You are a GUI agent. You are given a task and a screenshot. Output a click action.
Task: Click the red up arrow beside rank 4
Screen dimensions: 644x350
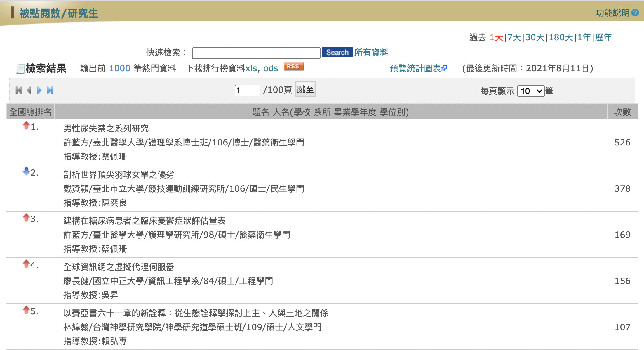pyautogui.click(x=26, y=264)
